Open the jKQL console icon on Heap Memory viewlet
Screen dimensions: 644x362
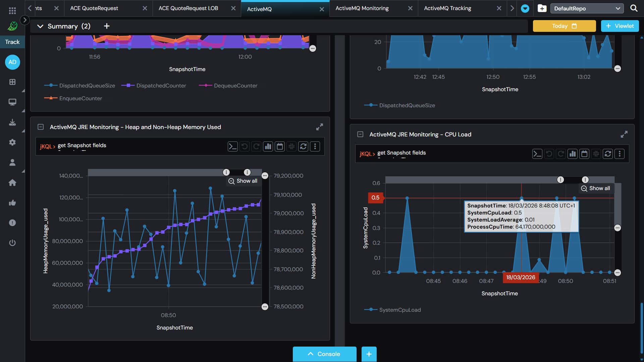tap(233, 146)
